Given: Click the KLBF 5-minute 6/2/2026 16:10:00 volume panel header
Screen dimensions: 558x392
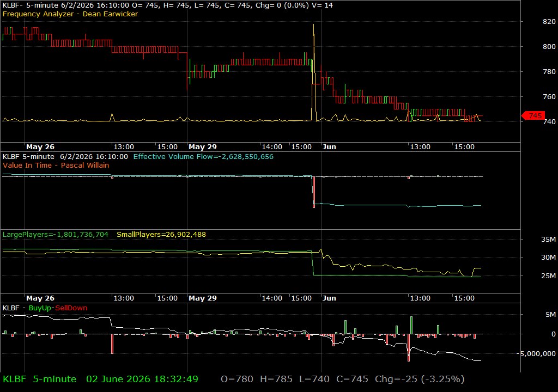Looking at the screenshot, I should (x=65, y=156).
